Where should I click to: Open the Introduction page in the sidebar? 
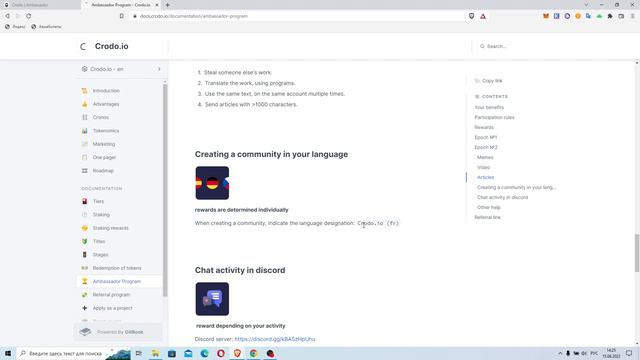click(x=106, y=91)
